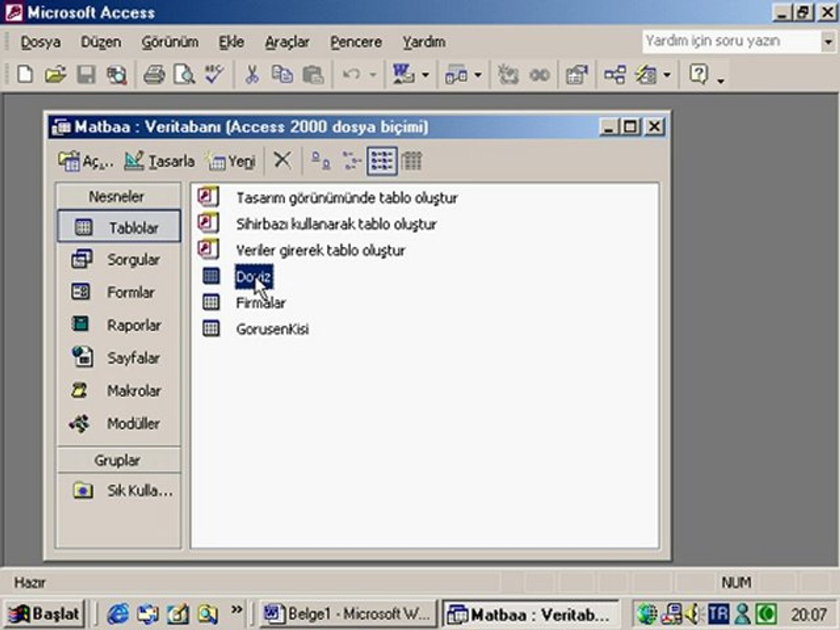This screenshot has width=840, height=630.
Task: Switch to List view in database window
Action: pos(382,160)
